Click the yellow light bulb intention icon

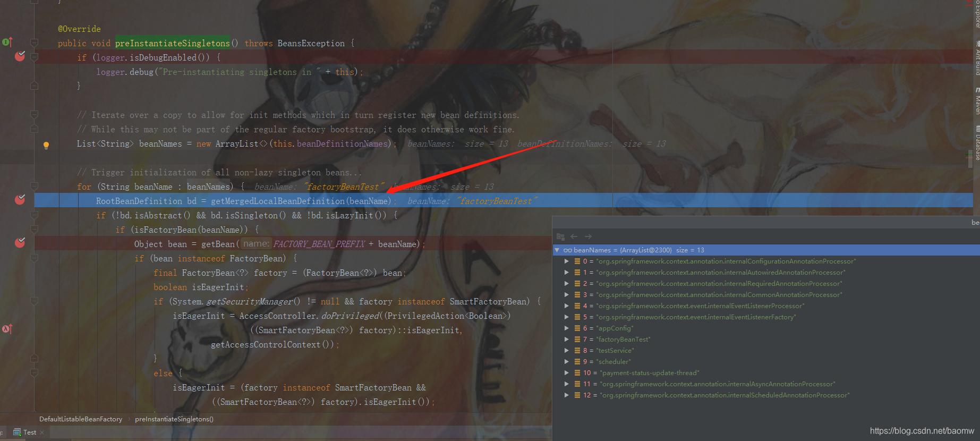tap(46, 145)
